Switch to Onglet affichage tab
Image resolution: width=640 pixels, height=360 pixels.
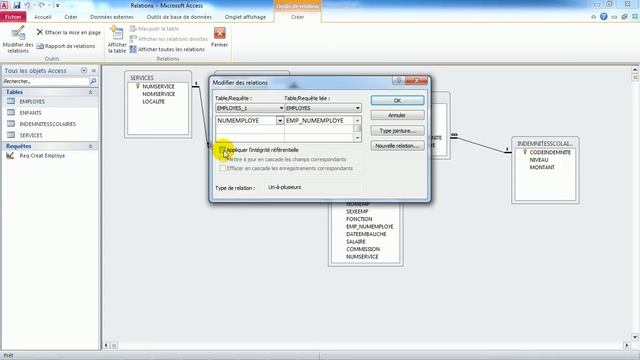click(245, 17)
